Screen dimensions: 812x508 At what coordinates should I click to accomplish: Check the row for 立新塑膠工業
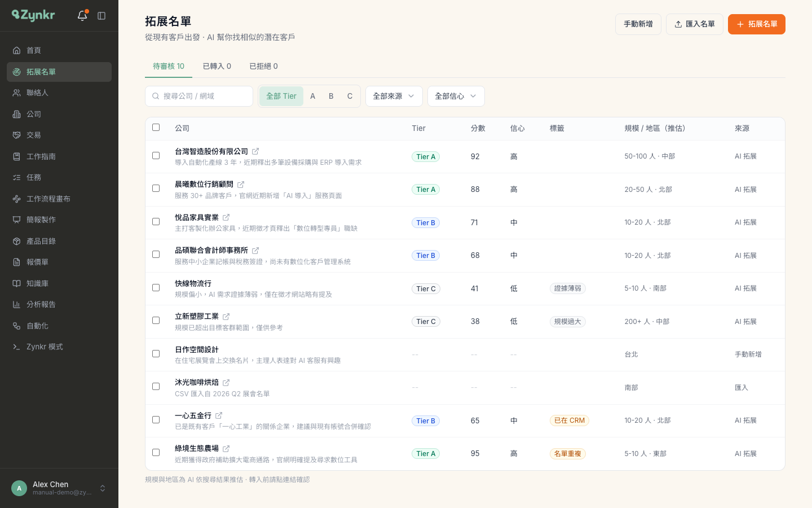pos(156,321)
